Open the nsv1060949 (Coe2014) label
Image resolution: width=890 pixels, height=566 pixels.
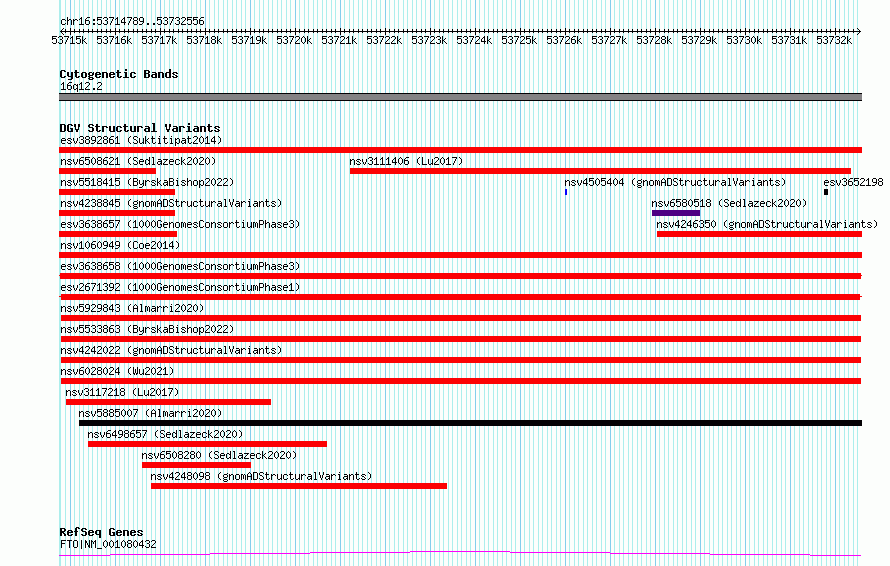coord(120,245)
